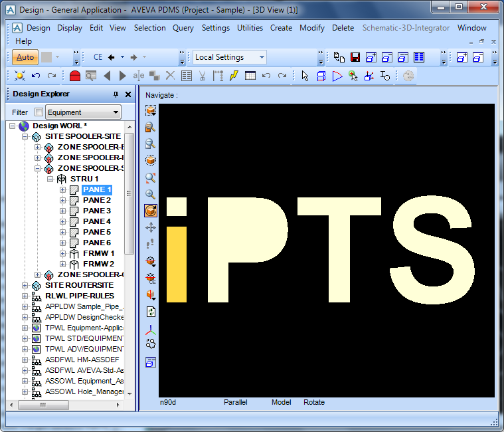Click the color swatch next to Auto
Viewport: 504px width, 432px height.
point(46,57)
